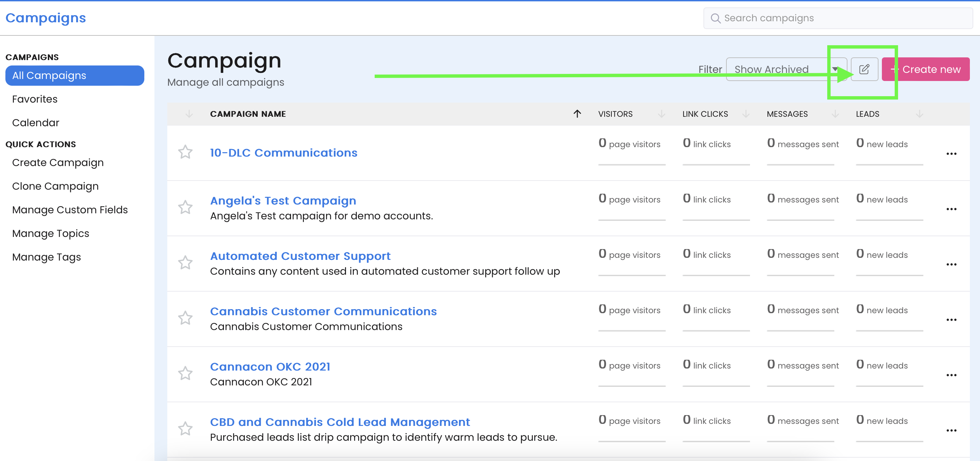
Task: Favorite the 10-DLC Communications campaign star
Action: click(x=185, y=152)
